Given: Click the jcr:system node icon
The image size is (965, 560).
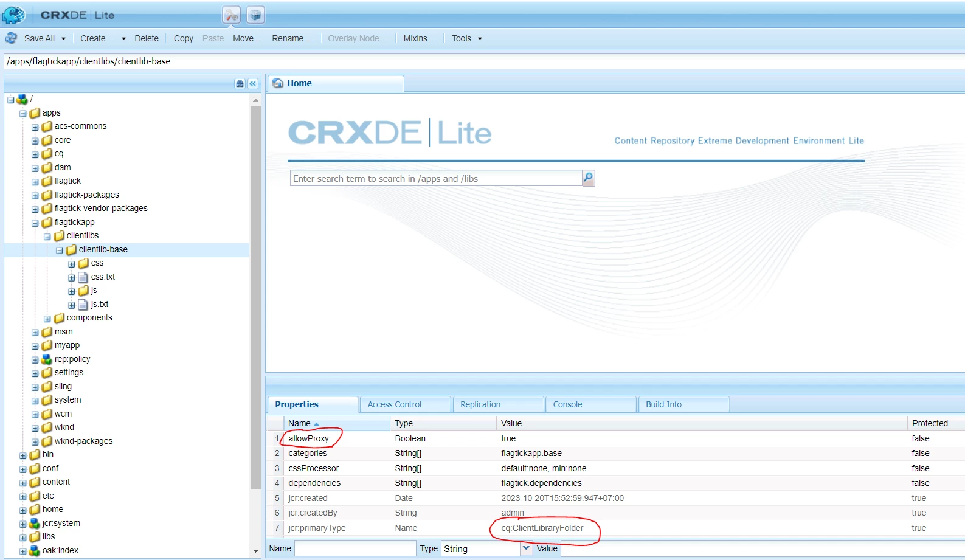Looking at the screenshot, I should point(35,524).
